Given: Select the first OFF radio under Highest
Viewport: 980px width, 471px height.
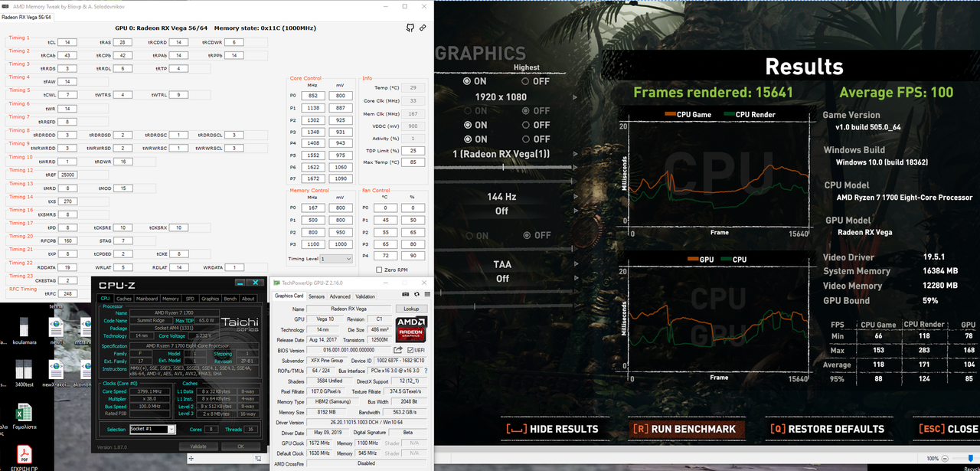Looking at the screenshot, I should (525, 81).
